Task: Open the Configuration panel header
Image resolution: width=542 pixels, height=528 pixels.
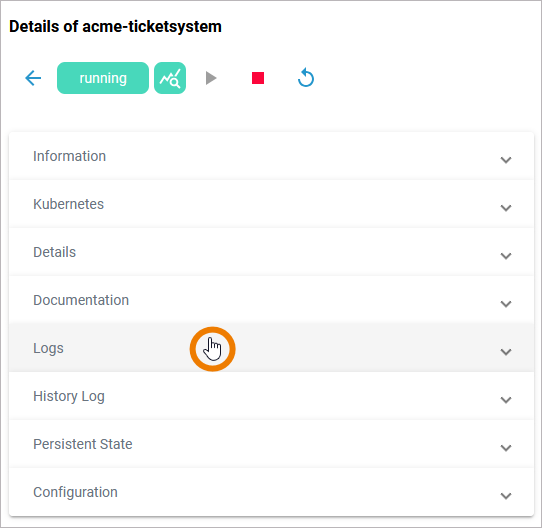Action: pos(271,492)
